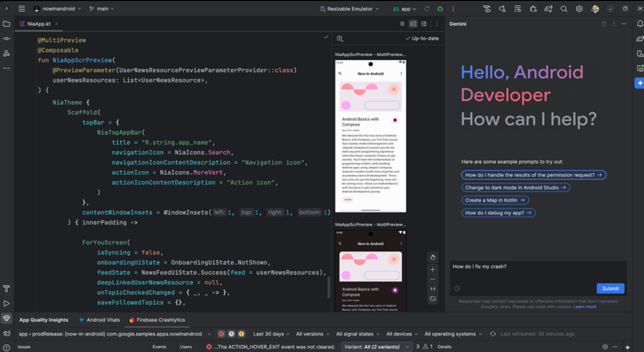Open the app run configuration dropdown
Image resolution: width=644 pixels, height=352 pixels.
(405, 9)
